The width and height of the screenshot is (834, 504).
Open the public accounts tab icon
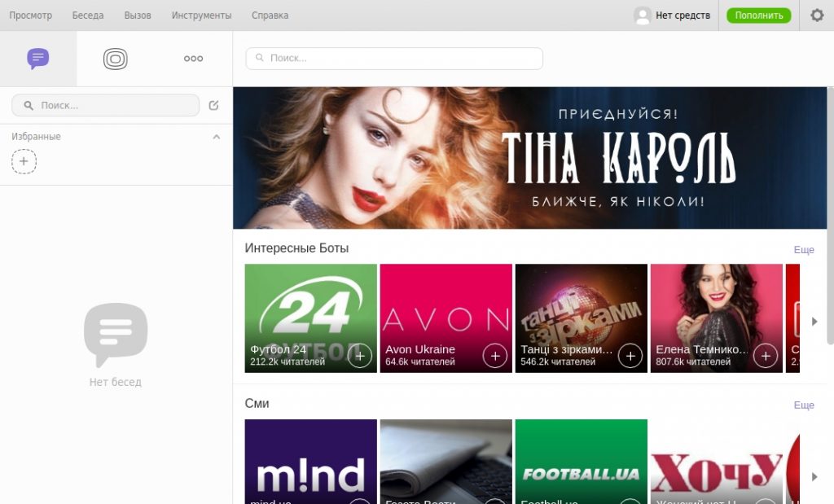click(x=116, y=59)
